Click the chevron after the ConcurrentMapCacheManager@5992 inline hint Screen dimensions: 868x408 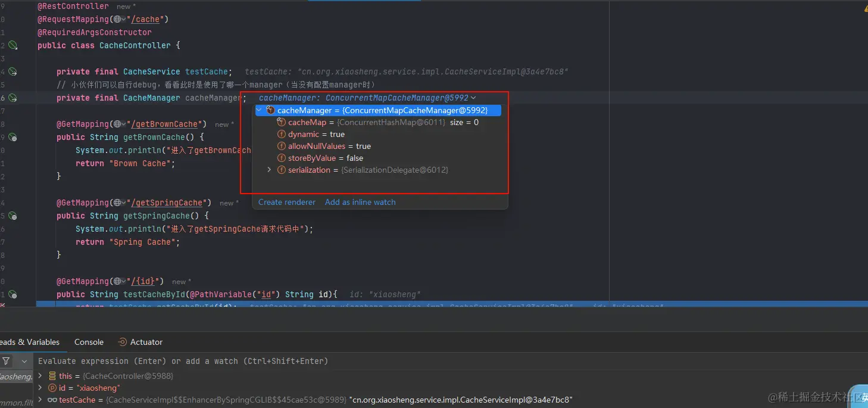473,98
